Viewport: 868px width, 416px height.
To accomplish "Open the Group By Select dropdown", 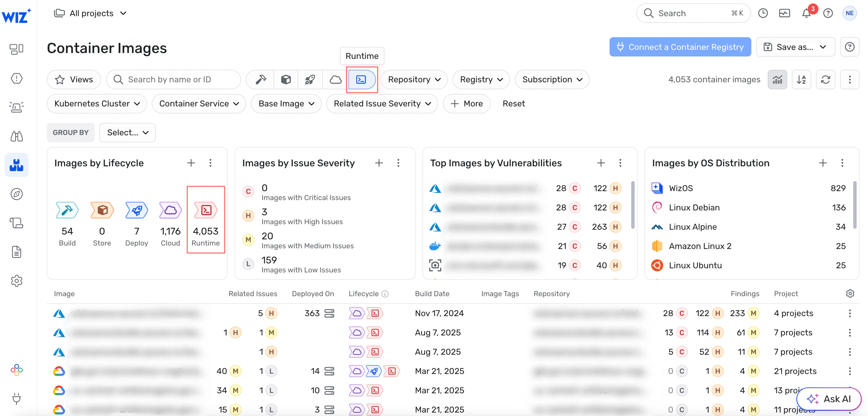I will 127,133.
